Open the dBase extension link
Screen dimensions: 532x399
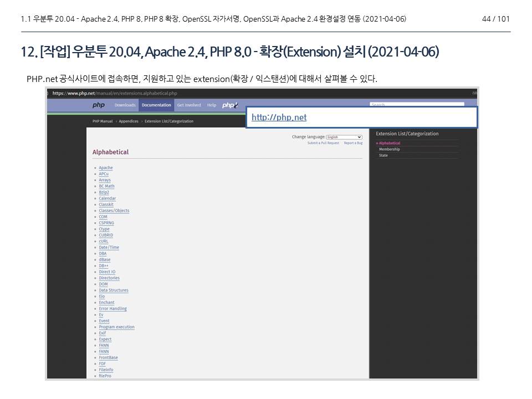click(x=105, y=259)
